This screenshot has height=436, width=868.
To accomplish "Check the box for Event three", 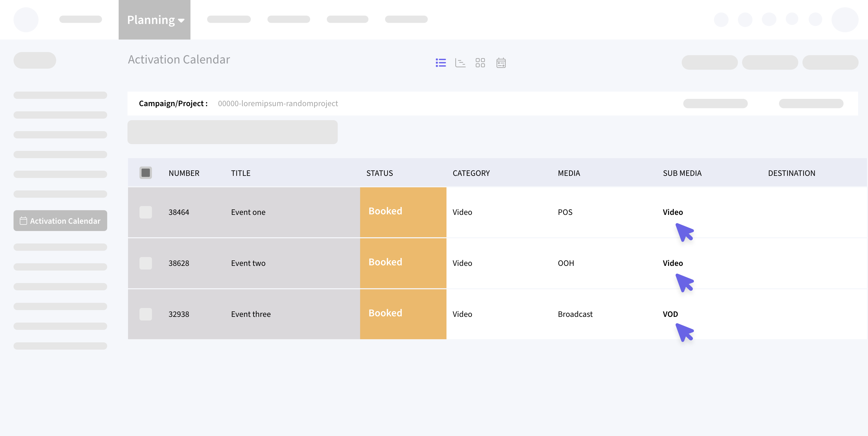I will coord(145,314).
